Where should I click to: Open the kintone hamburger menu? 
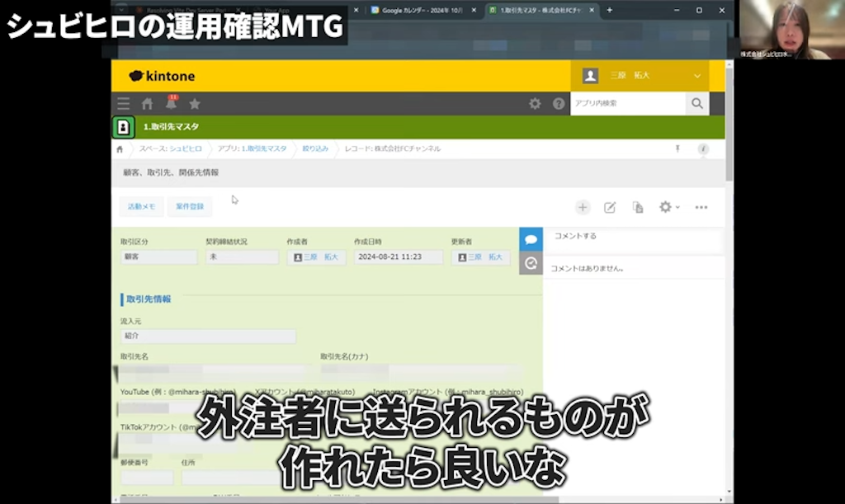pos(123,104)
